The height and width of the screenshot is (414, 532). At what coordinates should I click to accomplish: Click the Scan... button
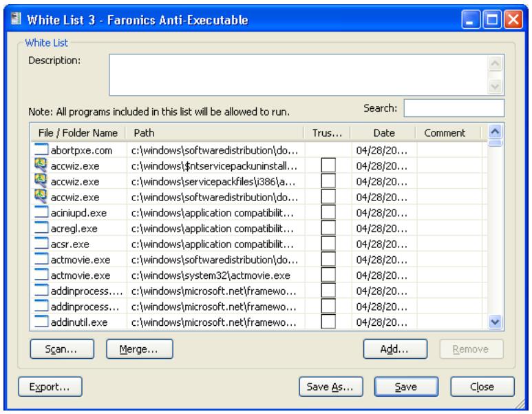point(62,349)
